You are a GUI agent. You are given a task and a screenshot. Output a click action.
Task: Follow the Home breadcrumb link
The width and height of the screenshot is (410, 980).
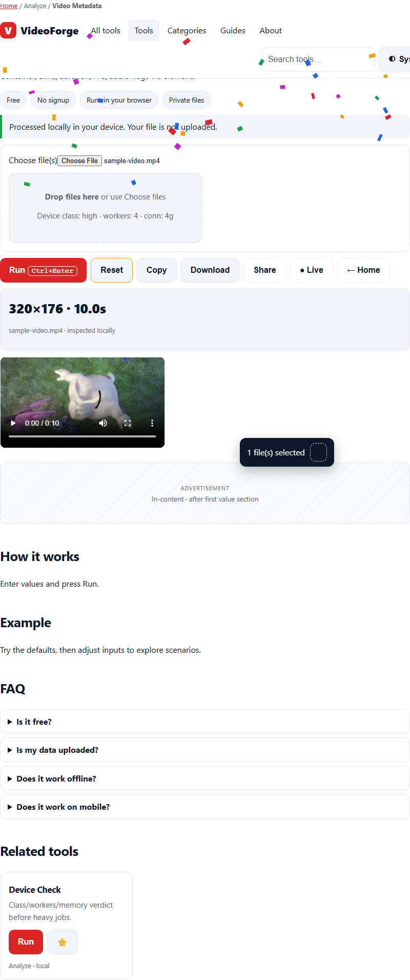coord(9,6)
